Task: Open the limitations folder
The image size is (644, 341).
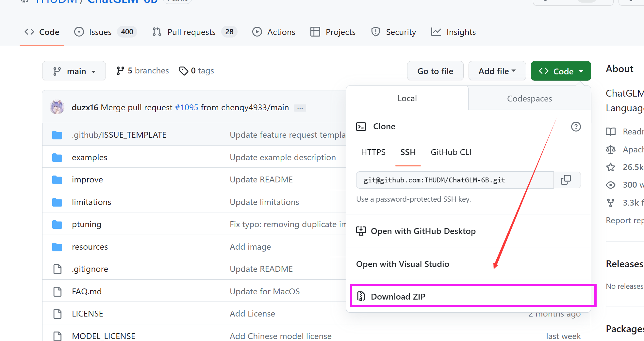Action: click(x=91, y=202)
